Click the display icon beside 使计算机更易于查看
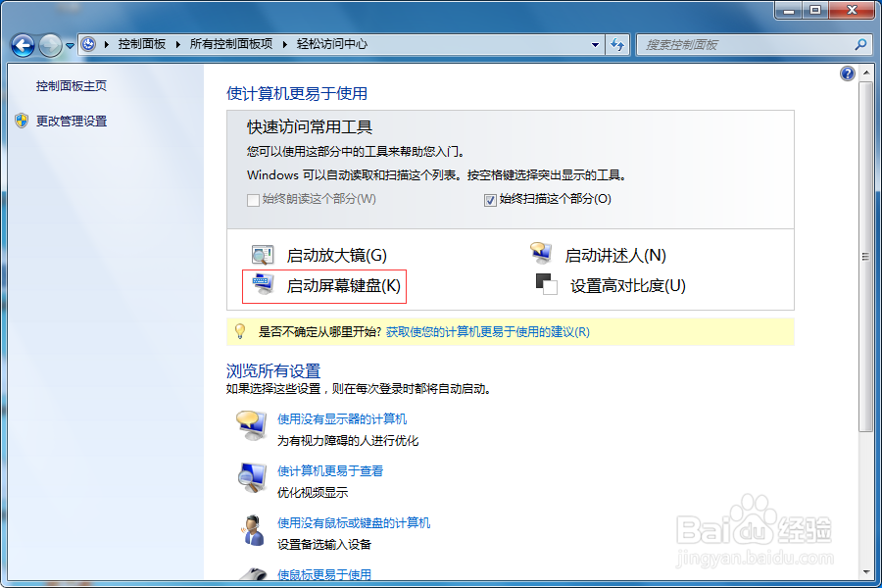Viewport: 882px width, 588px height. pyautogui.click(x=250, y=477)
